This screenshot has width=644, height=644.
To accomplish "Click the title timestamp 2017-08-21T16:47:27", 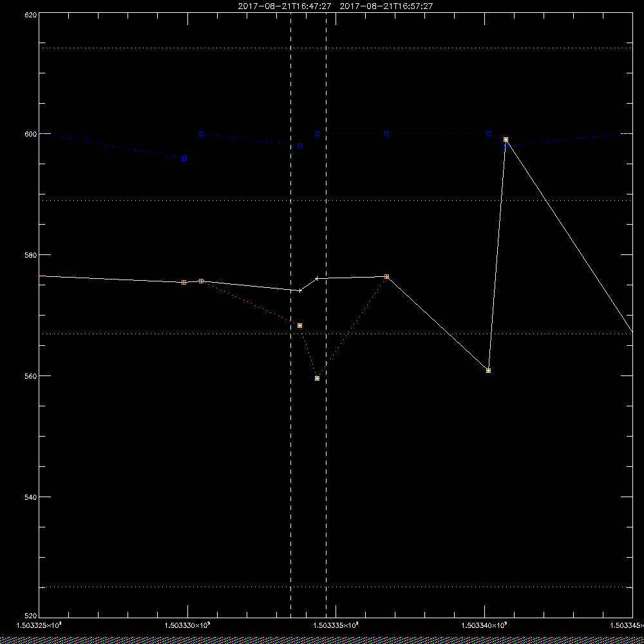I will pyautogui.click(x=285, y=6).
